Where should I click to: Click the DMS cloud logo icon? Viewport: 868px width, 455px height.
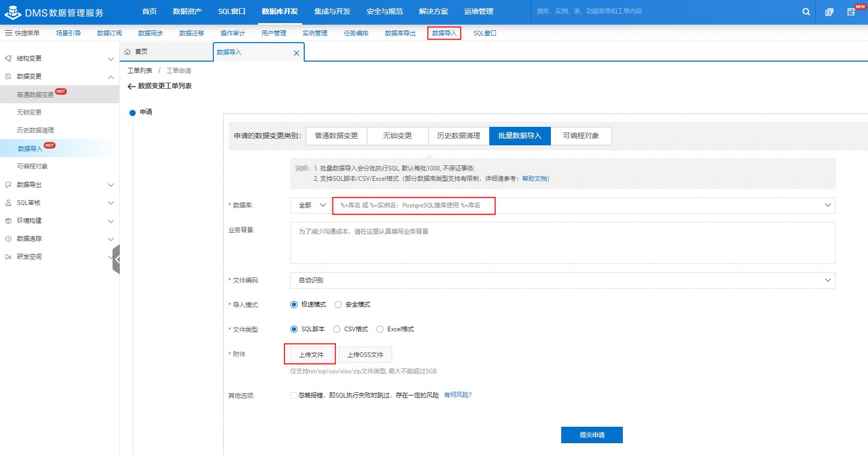(12, 12)
